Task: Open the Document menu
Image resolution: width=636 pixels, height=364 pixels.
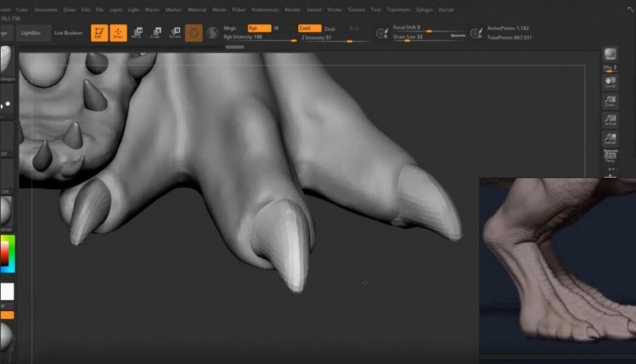Action: [46, 9]
